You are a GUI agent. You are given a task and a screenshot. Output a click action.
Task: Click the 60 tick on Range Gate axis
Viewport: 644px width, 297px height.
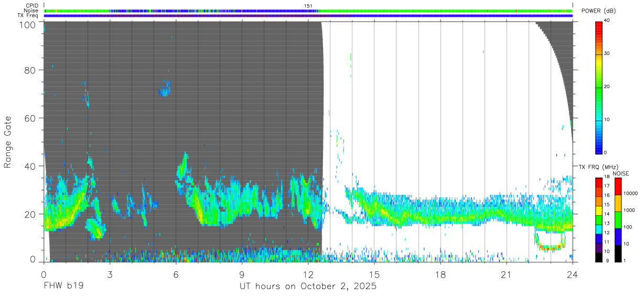(30, 118)
